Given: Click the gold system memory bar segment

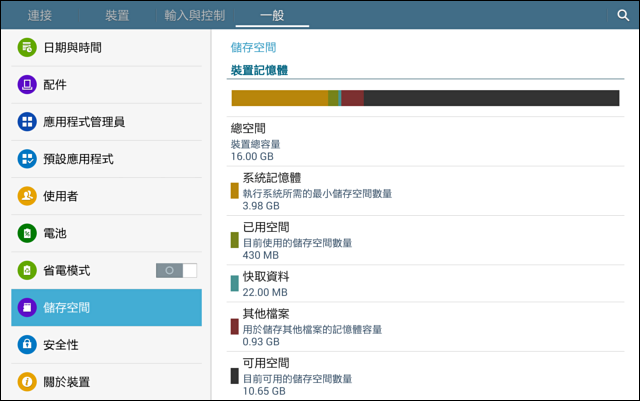Looking at the screenshot, I should pos(280,98).
